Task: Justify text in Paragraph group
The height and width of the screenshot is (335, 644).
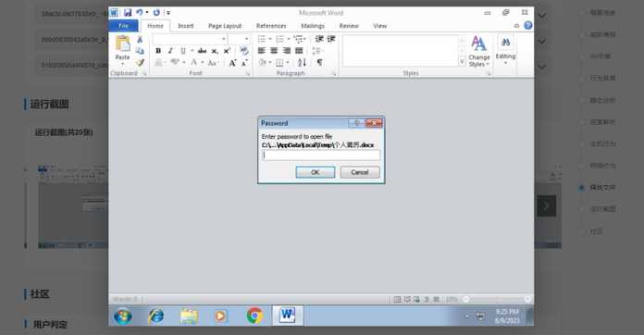Action: pyautogui.click(x=299, y=51)
